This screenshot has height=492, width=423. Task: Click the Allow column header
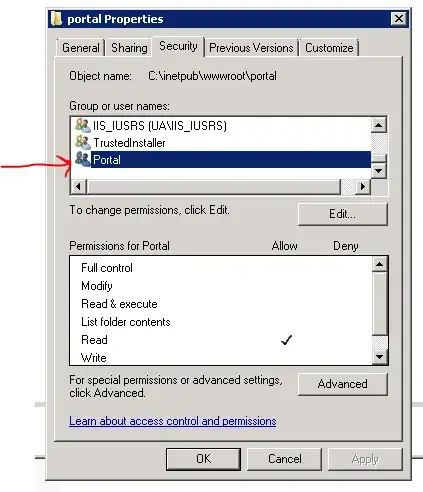pyautogui.click(x=284, y=246)
